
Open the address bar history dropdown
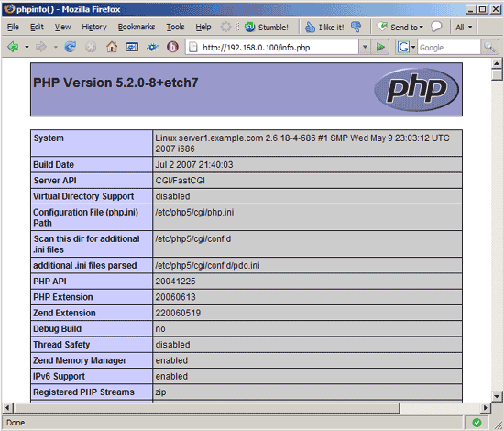pyautogui.click(x=365, y=48)
